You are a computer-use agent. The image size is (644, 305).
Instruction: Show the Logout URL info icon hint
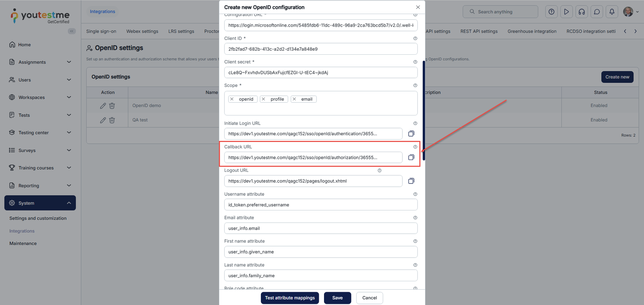pyautogui.click(x=380, y=171)
